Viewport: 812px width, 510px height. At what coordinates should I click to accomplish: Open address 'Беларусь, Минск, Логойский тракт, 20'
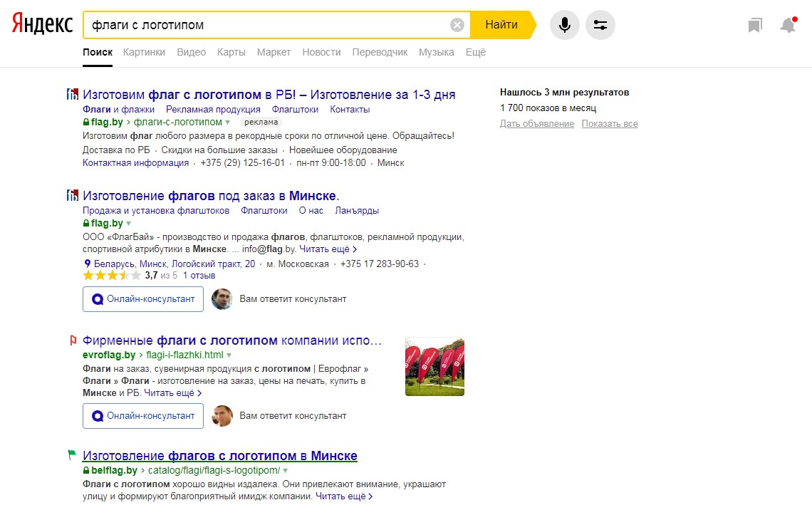click(x=175, y=264)
